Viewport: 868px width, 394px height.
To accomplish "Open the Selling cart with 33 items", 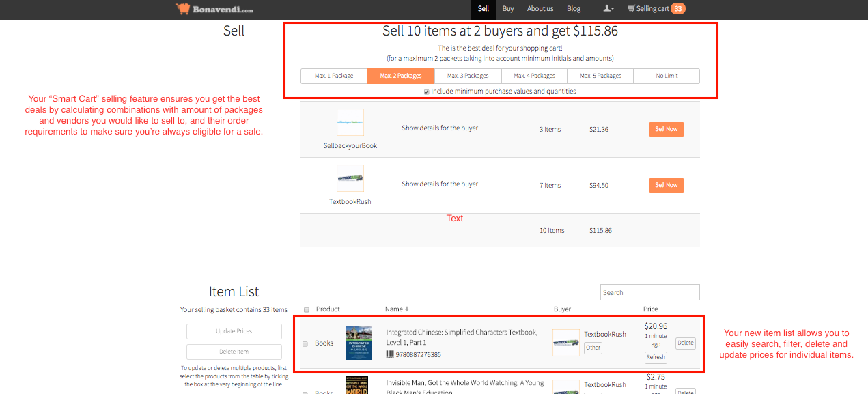I will pos(656,9).
